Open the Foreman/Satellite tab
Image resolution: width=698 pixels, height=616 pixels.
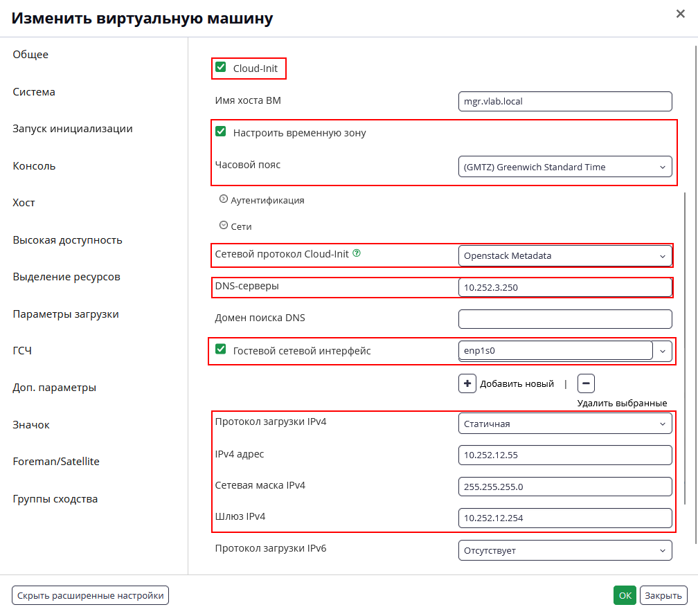pos(56,462)
